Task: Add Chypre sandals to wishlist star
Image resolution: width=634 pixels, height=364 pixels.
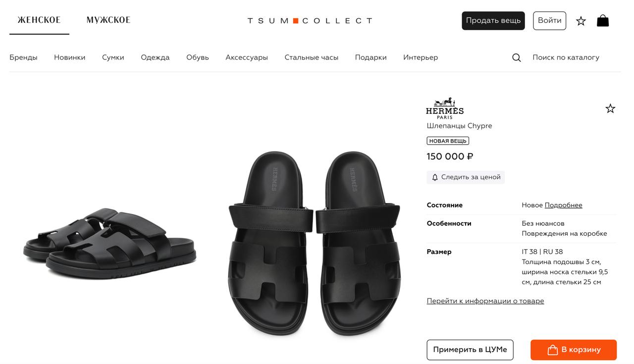Action: [610, 108]
